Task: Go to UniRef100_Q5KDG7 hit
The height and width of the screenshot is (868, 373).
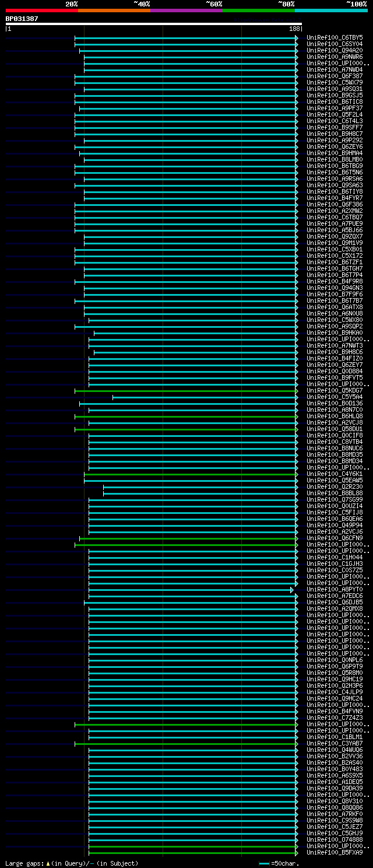Action: coord(335,391)
